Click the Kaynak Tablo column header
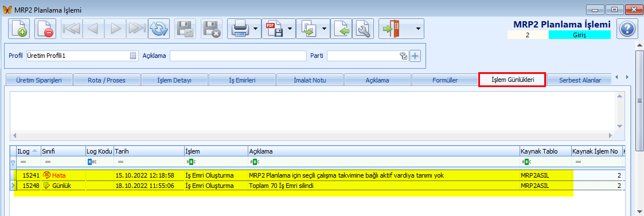This screenshot has height=216, width=644. (x=545, y=151)
